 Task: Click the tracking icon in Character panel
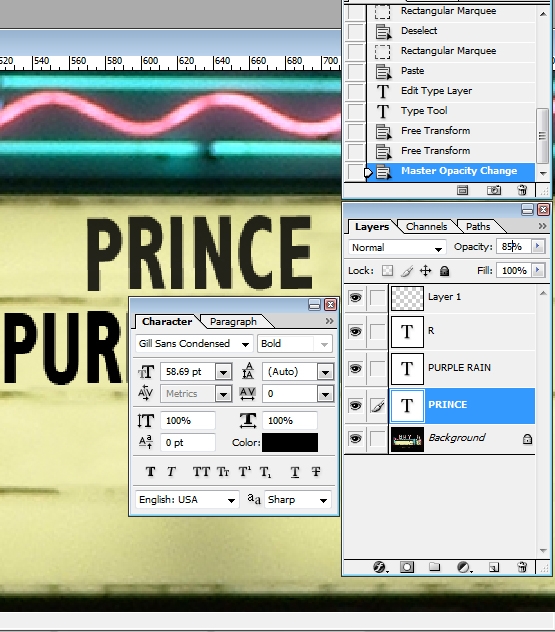[247, 393]
